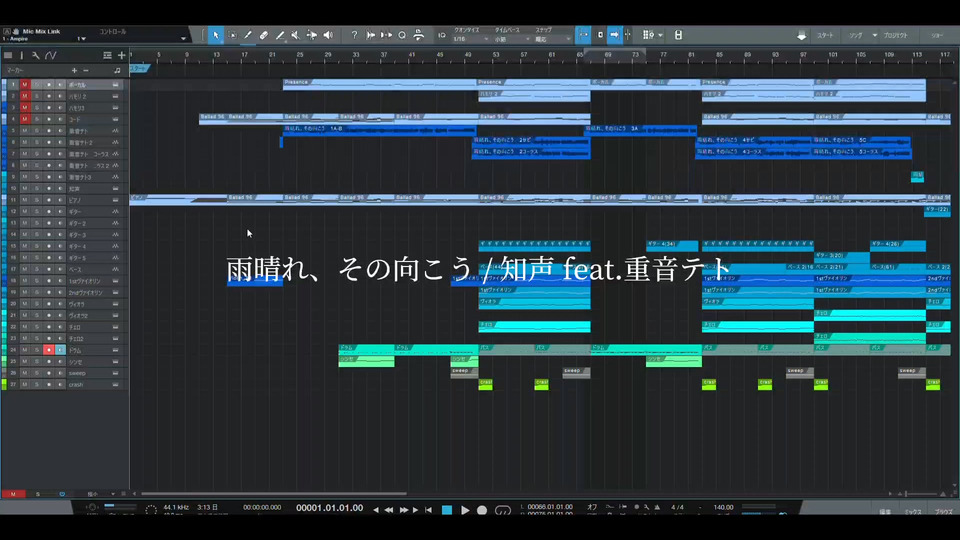The width and height of the screenshot is (960, 540).
Task: Select the Paint (pencil) tool
Action: click(x=247, y=35)
